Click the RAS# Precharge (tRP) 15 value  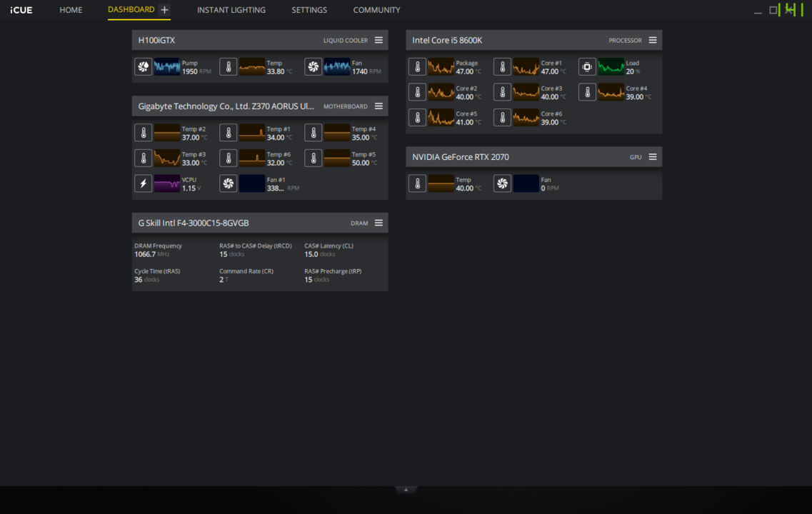point(308,280)
